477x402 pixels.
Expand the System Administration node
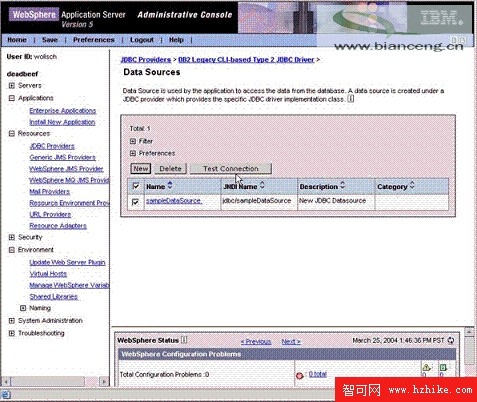tap(12, 321)
